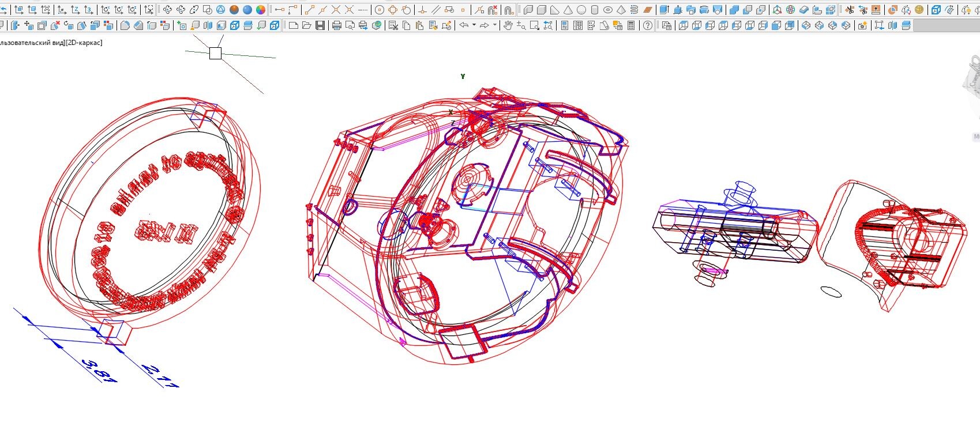The height and width of the screenshot is (426, 980).
Task: Switch to 2D Wireframe visual style icon
Action: pos(207,10)
